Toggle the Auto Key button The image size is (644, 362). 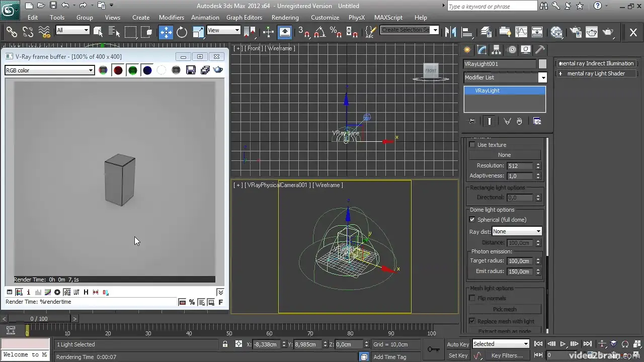pos(458,344)
